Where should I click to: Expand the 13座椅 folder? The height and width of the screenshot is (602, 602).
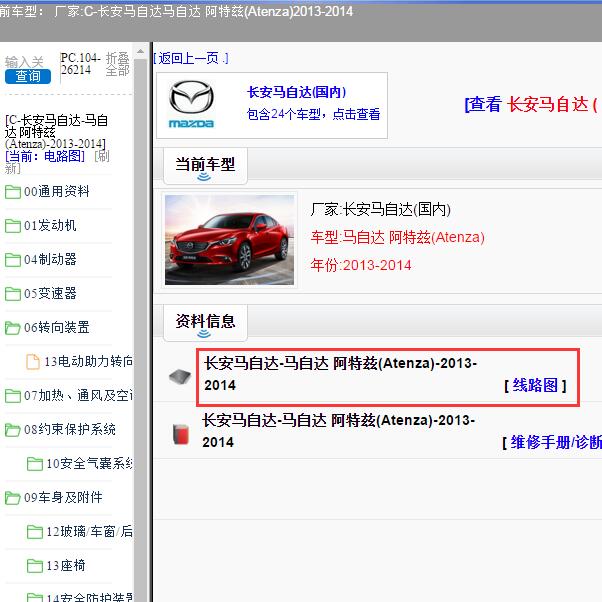coord(66,566)
